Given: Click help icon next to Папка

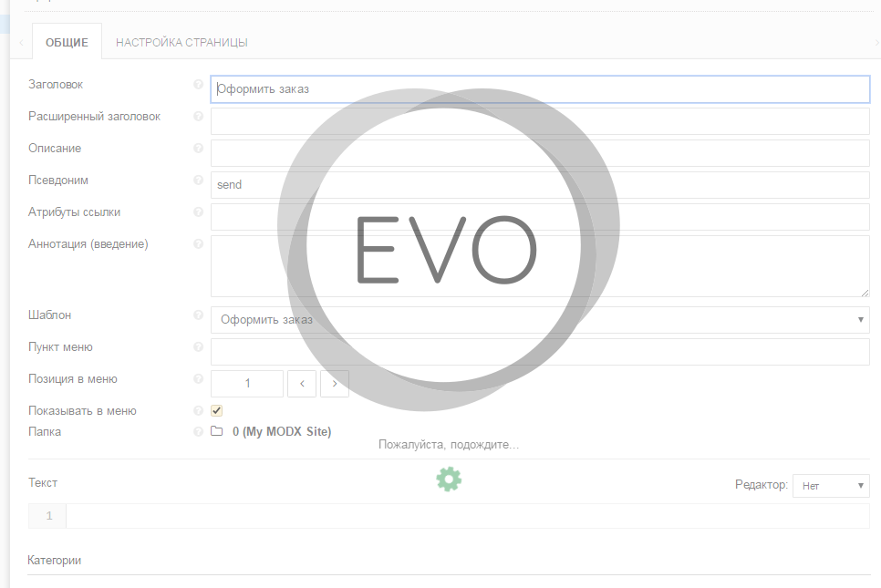Looking at the screenshot, I should coord(198,432).
